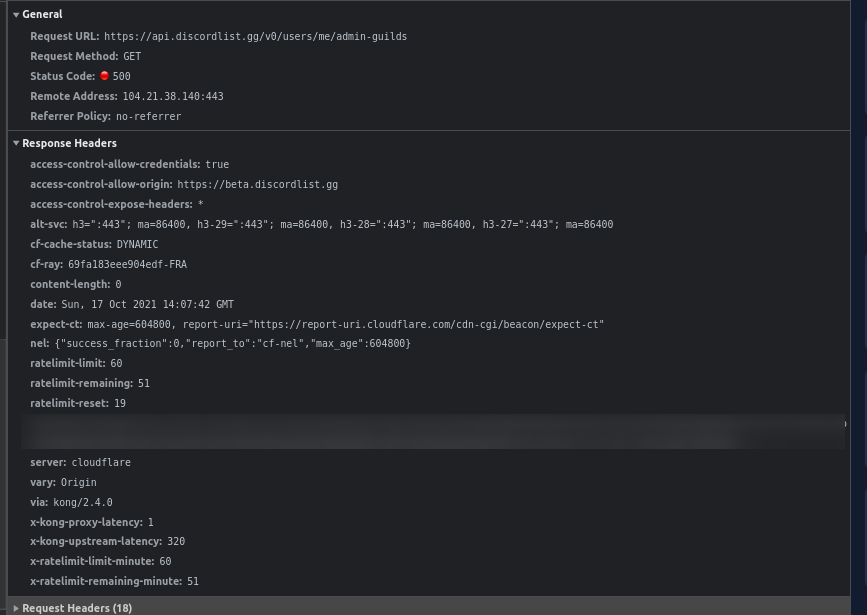The width and height of the screenshot is (867, 615).
Task: Click the red 500 status code icon
Action: 106,76
